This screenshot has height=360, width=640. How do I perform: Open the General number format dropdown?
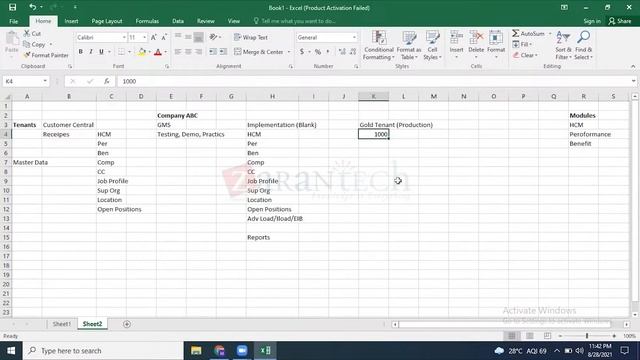click(354, 38)
